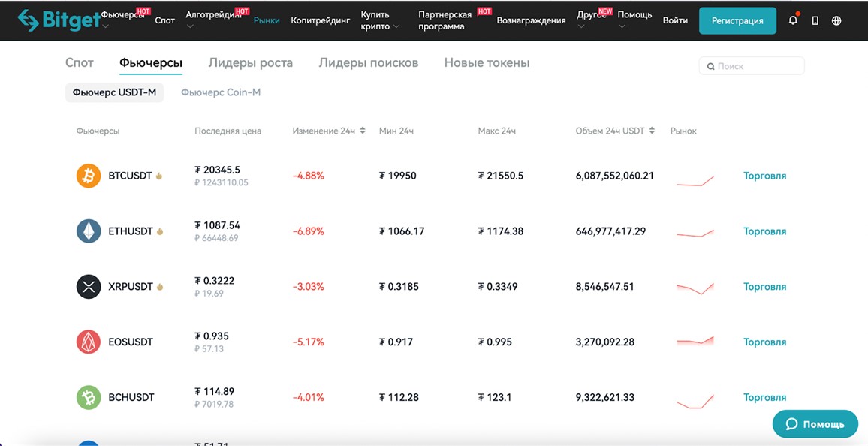
Task: Open Копитрейдинг in the top navigation
Action: point(321,20)
